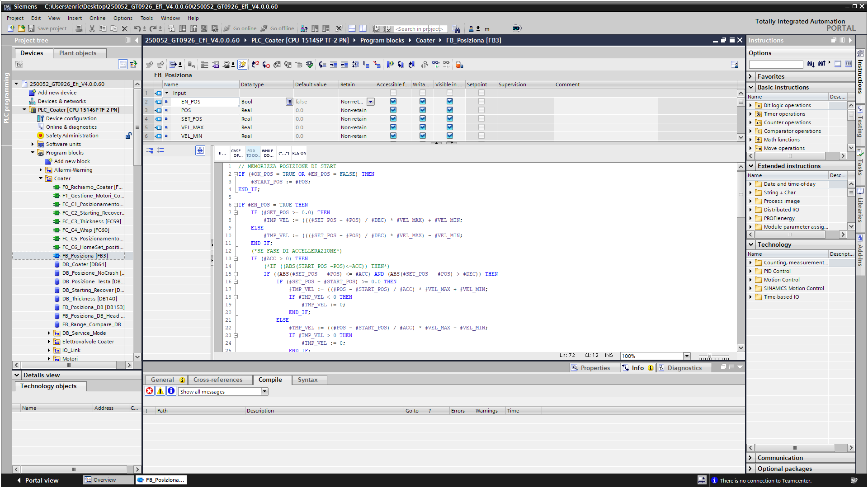Toggle Visible in HMI checkbox for SET_POS
The width and height of the screenshot is (868, 488).
[x=450, y=119]
